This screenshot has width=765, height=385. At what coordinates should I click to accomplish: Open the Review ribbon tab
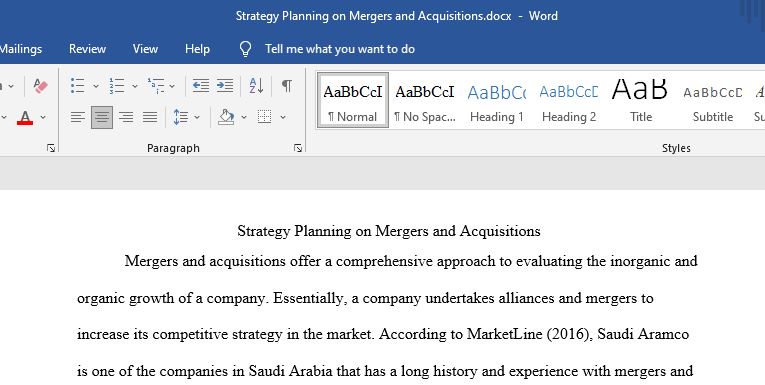pos(87,49)
